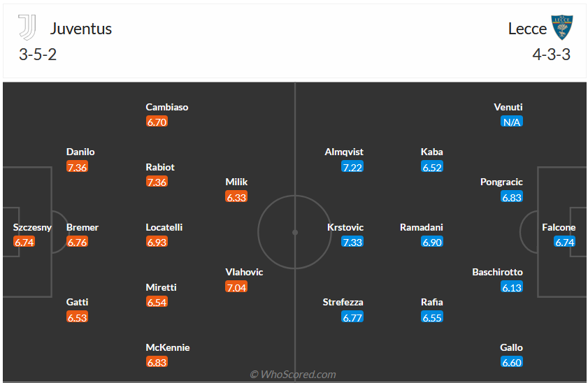Image resolution: width=588 pixels, height=383 pixels.
Task: Click Gallo's 6.60 rating badge
Action: pos(512,362)
